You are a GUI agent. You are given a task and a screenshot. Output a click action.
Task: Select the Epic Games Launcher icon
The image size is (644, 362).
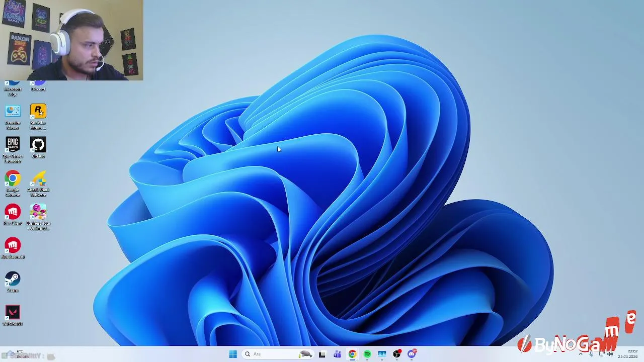tap(13, 150)
